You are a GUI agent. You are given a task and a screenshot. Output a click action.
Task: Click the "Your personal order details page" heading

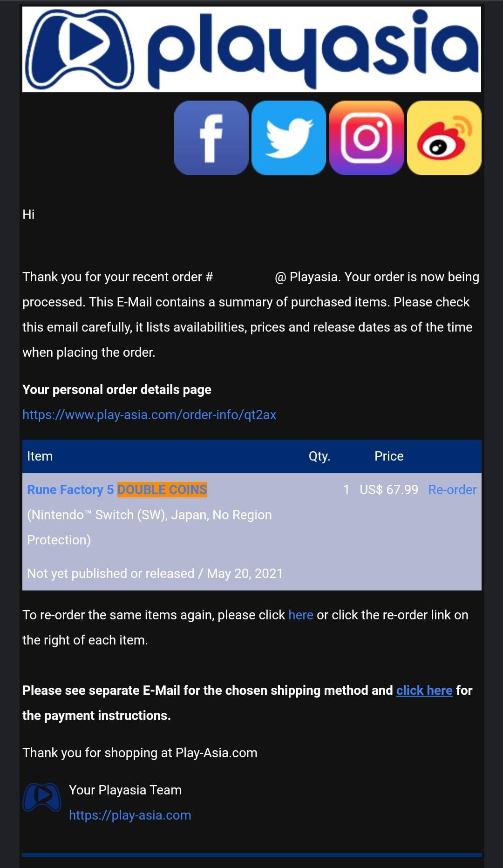[x=117, y=389]
